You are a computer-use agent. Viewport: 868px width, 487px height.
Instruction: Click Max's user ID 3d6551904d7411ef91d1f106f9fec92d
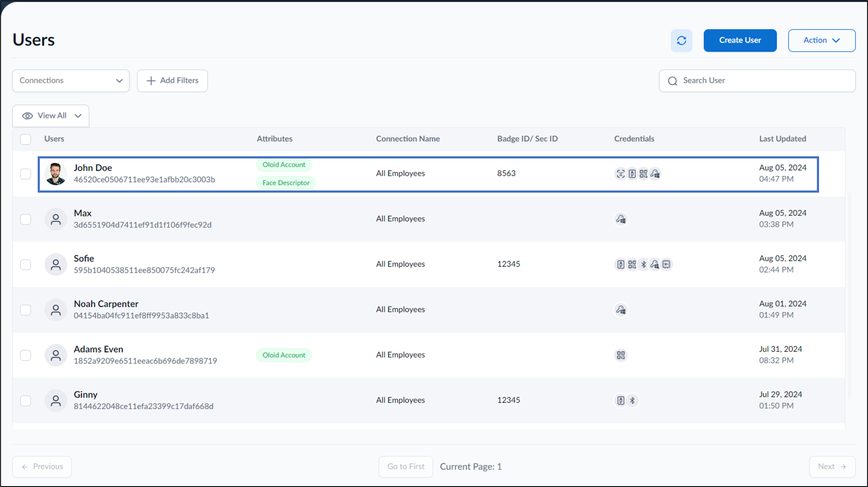point(143,225)
